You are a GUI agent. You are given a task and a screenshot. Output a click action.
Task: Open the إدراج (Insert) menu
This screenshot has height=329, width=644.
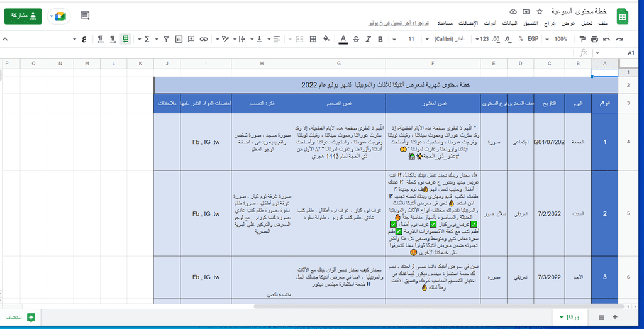(x=550, y=23)
